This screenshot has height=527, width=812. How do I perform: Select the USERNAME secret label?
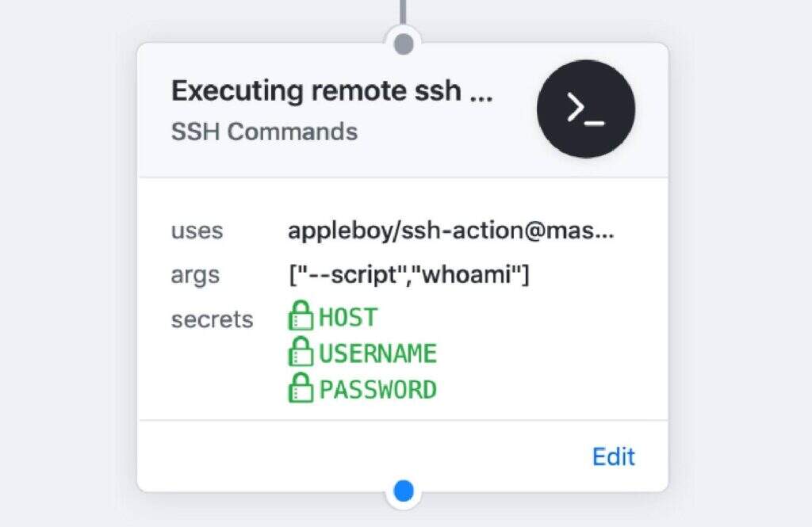378,353
